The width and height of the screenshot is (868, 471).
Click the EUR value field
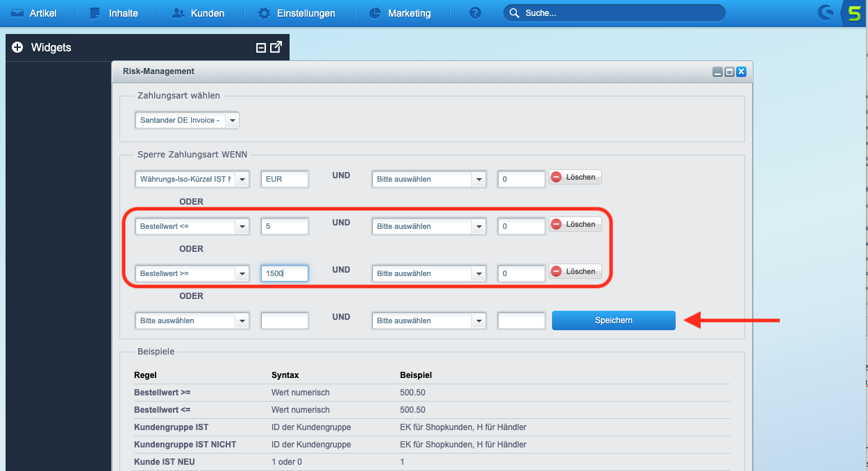[285, 179]
